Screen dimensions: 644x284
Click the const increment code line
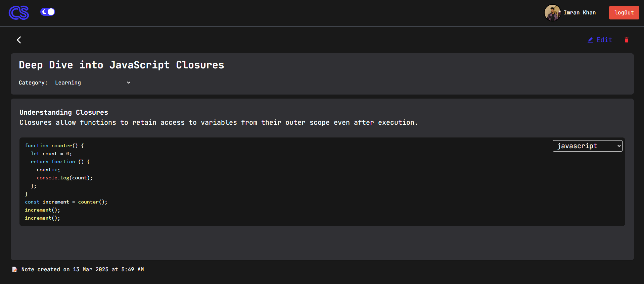click(x=66, y=202)
